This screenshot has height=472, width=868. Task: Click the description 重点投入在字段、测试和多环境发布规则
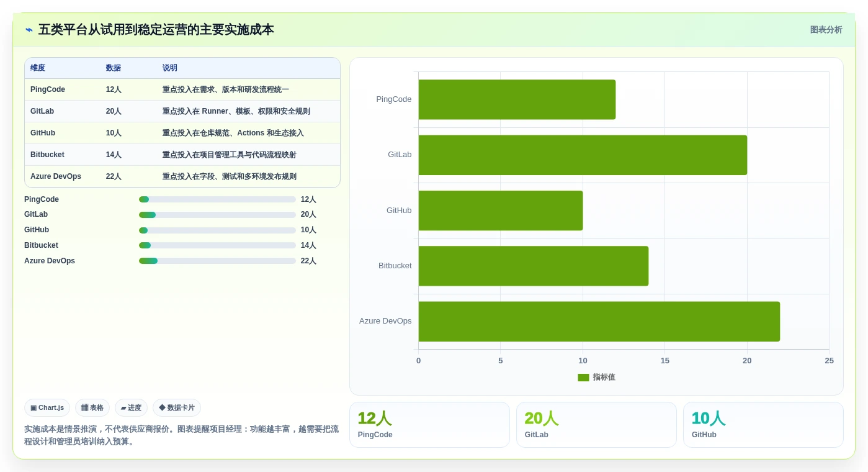[x=230, y=176]
